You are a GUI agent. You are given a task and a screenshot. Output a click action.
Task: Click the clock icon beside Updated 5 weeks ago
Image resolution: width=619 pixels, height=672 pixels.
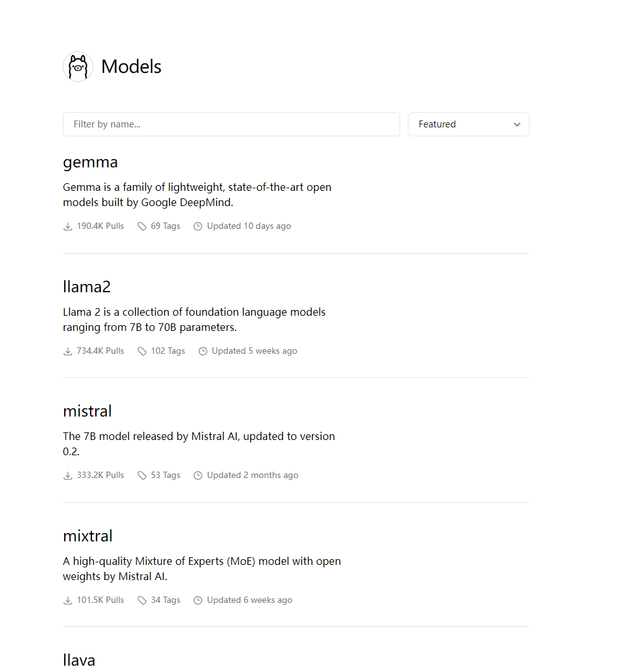tap(203, 351)
